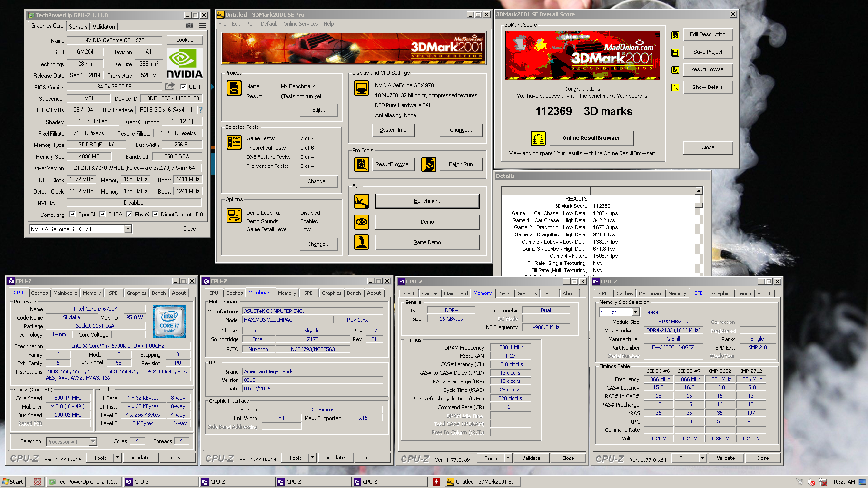Click the GPU-Z screenshot camera icon
Image resolution: width=868 pixels, height=488 pixels.
189,26
